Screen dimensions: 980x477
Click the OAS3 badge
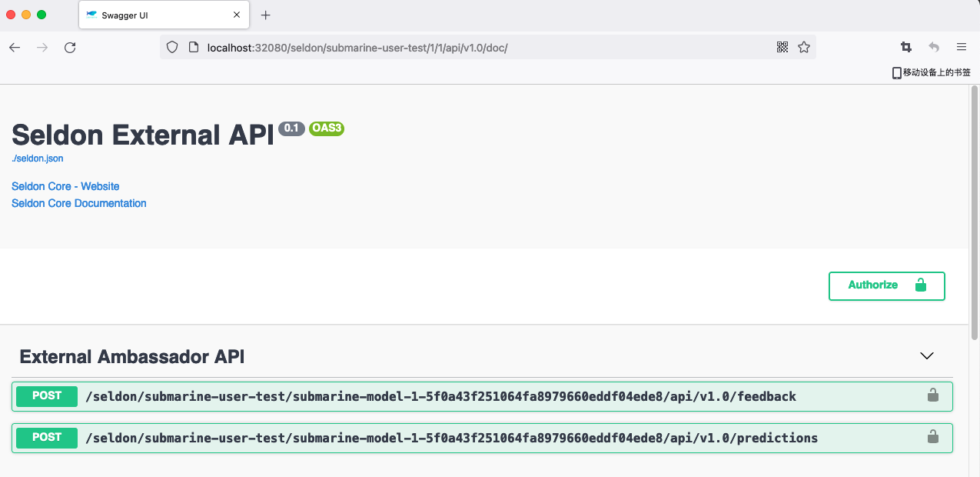[327, 128]
